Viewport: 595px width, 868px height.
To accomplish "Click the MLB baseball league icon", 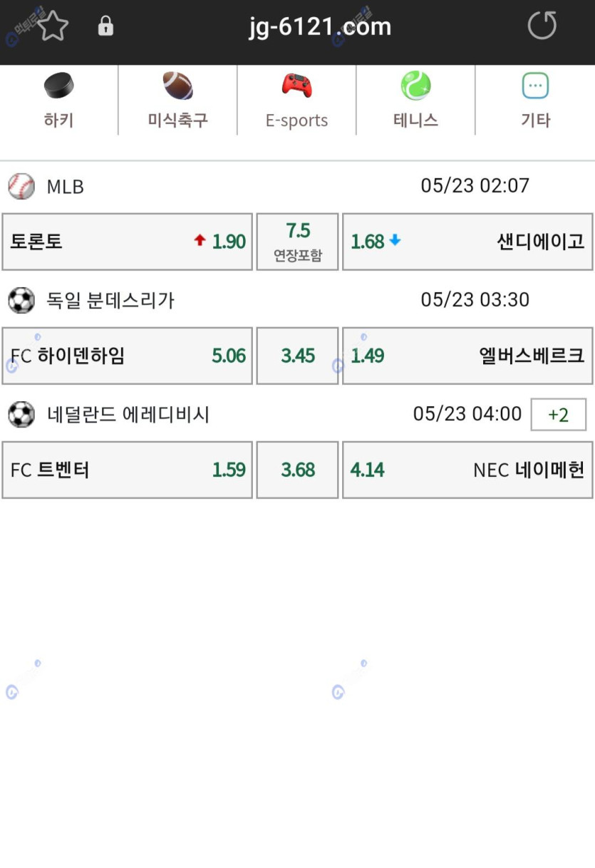I will click(x=21, y=187).
